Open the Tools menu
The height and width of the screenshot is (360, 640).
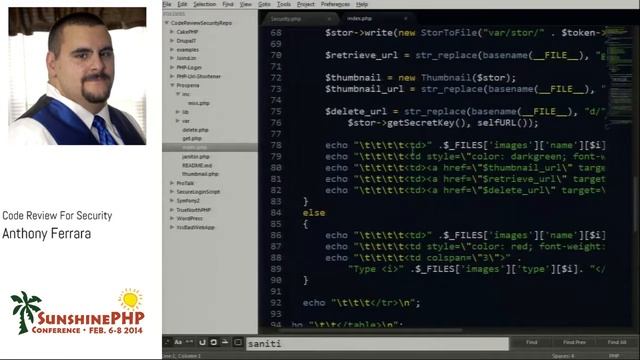coord(284,4)
